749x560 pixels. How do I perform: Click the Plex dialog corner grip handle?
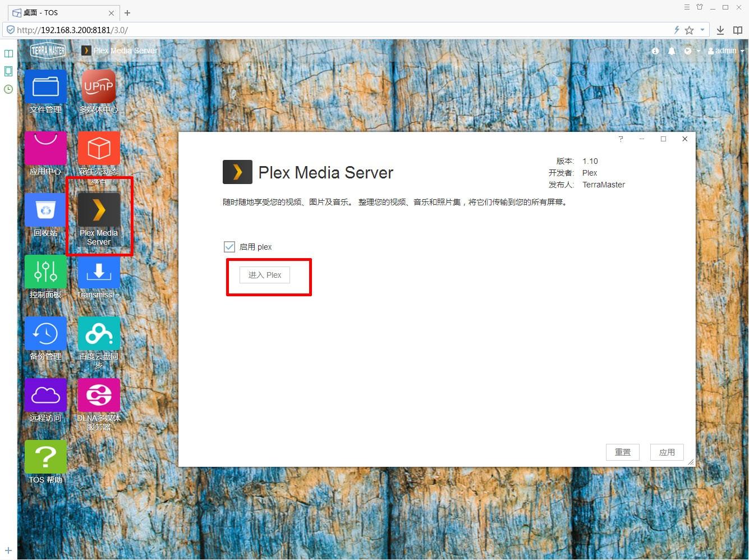coord(691,462)
